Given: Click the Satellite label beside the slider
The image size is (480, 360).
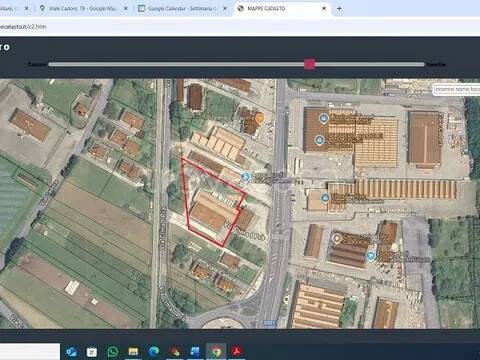Looking at the screenshot, I should (x=436, y=64).
